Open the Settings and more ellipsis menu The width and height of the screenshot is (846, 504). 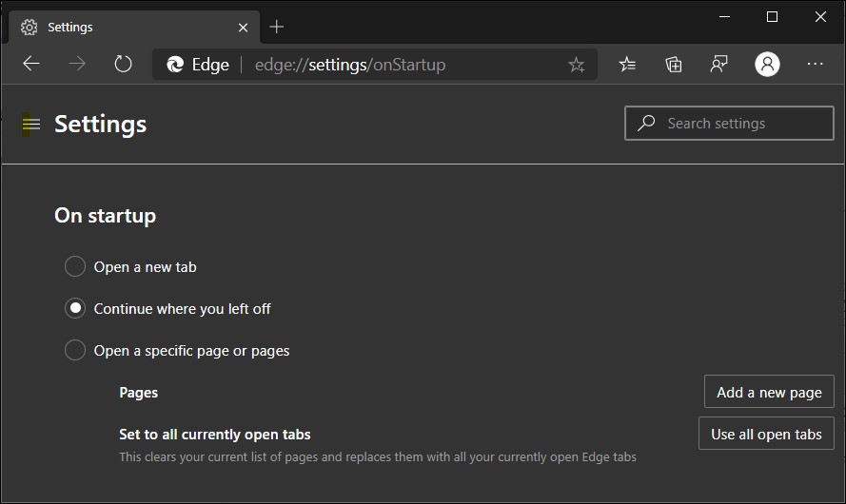click(x=815, y=64)
